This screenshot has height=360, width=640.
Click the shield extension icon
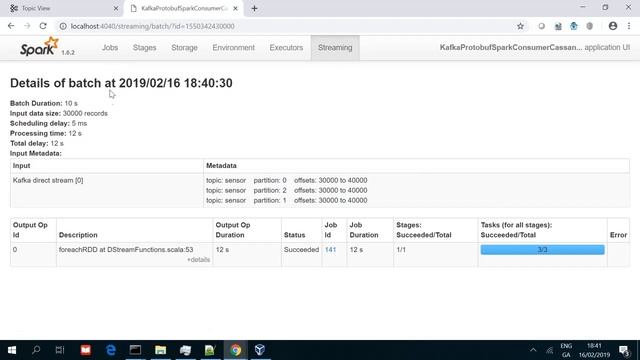(590, 26)
